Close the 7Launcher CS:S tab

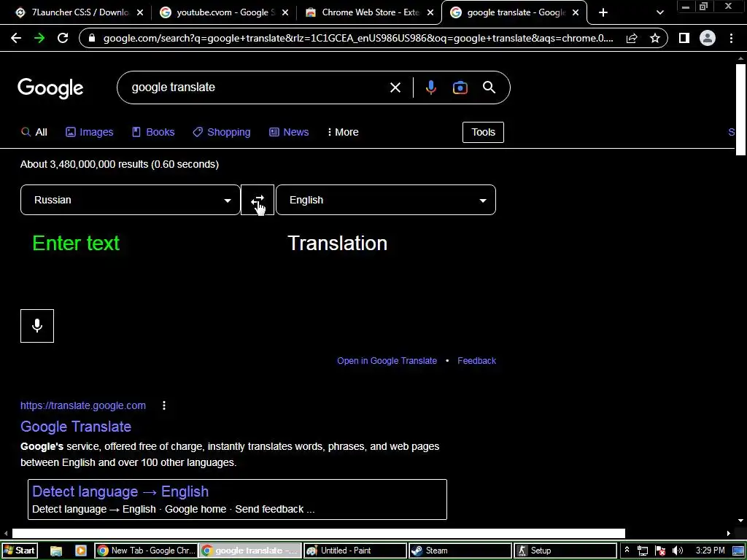pyautogui.click(x=140, y=13)
